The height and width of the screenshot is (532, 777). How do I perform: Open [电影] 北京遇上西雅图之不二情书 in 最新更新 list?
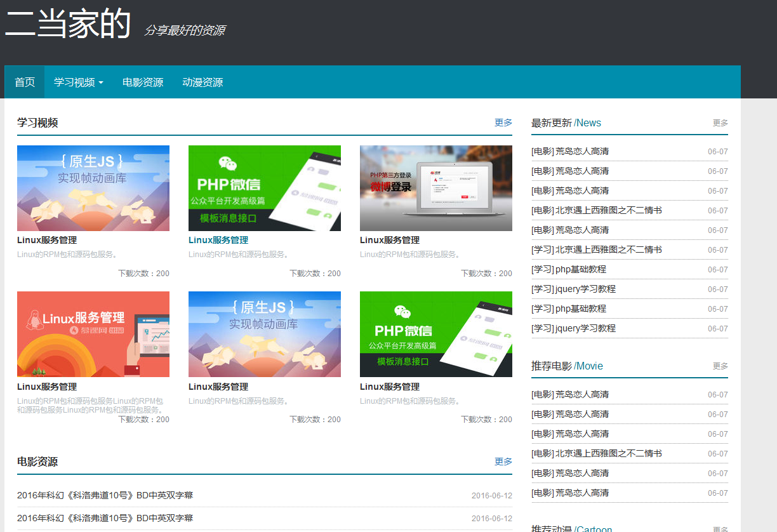(597, 210)
